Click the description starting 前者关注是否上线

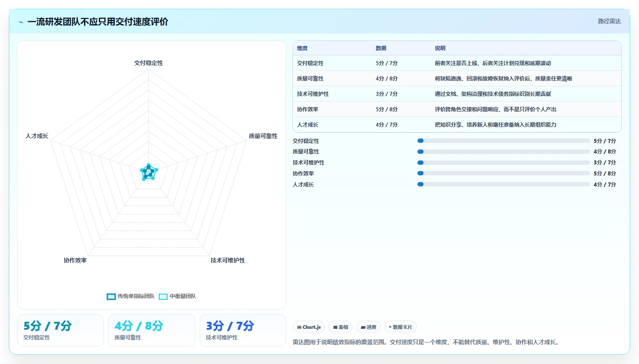493,63
